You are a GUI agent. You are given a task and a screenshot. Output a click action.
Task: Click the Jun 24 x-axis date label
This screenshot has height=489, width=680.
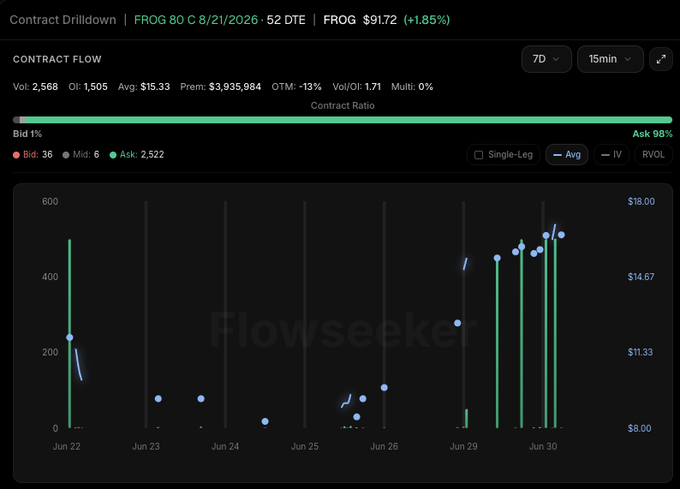[x=225, y=446]
